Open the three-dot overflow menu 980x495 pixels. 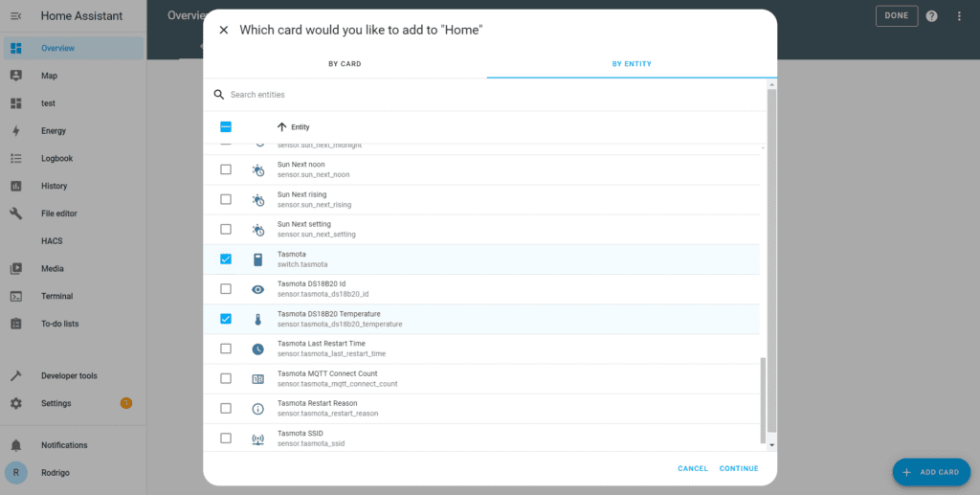[x=959, y=16]
